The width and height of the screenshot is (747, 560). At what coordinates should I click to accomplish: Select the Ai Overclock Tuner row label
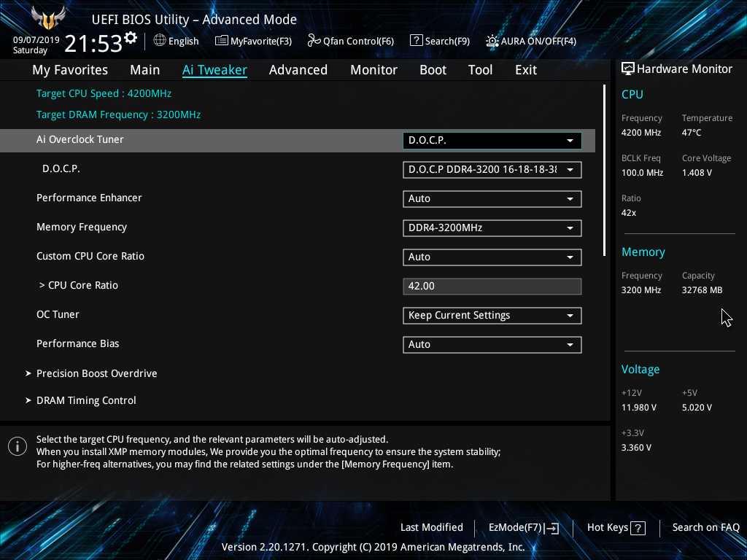pos(80,139)
